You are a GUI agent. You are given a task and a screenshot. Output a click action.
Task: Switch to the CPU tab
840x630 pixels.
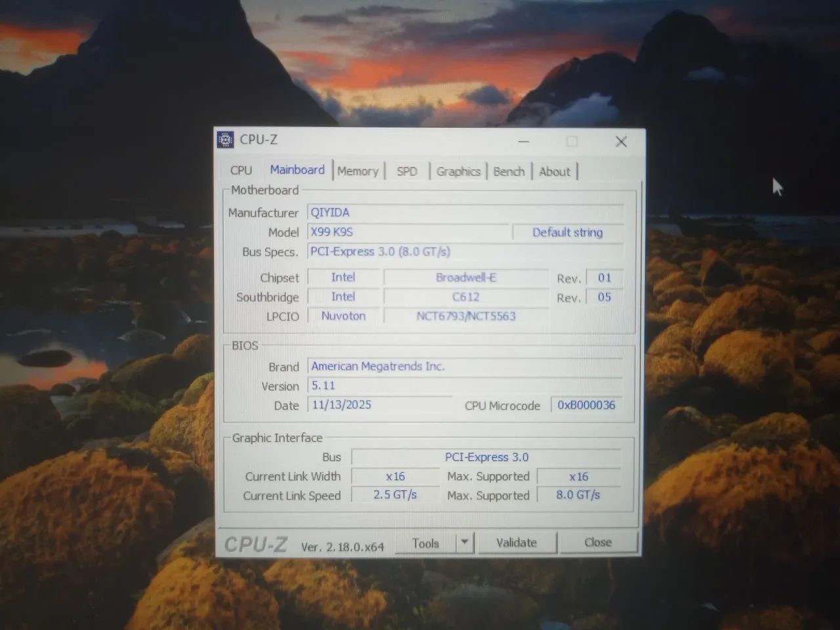click(240, 171)
